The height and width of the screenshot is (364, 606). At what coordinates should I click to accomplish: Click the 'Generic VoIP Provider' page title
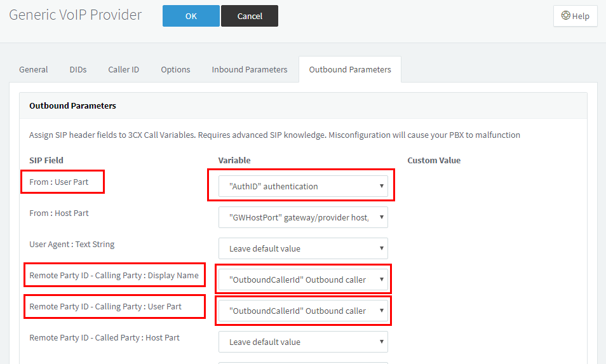[x=76, y=15]
